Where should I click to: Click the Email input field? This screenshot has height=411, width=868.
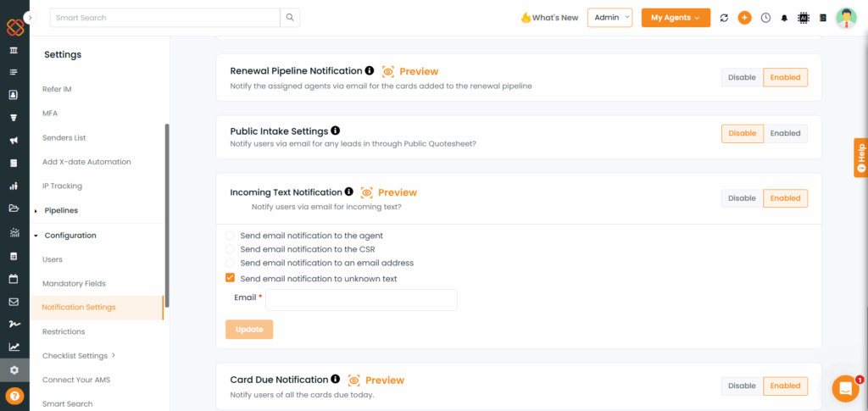coord(361,300)
